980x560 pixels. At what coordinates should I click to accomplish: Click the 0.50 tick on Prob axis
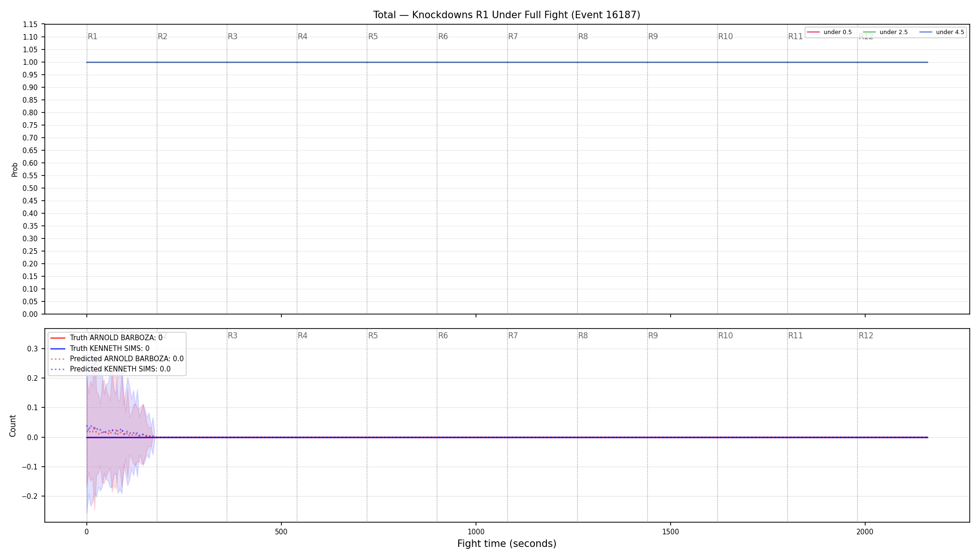pyautogui.click(x=30, y=188)
